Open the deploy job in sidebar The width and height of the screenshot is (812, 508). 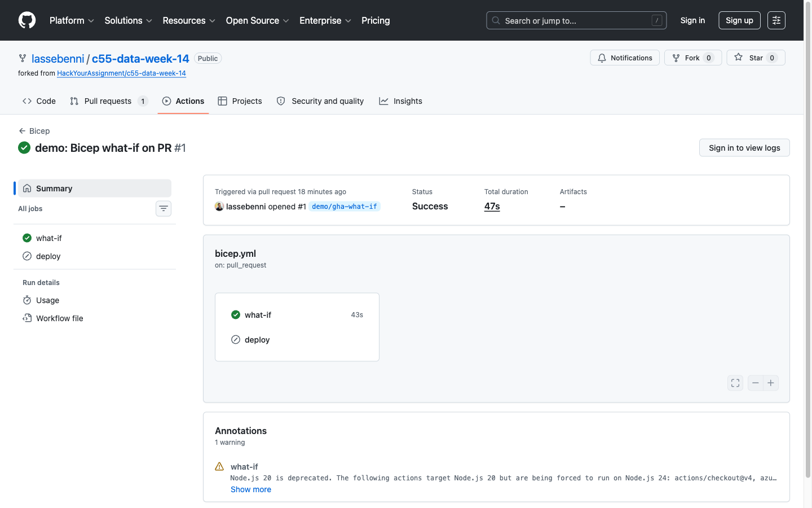click(x=95, y=256)
